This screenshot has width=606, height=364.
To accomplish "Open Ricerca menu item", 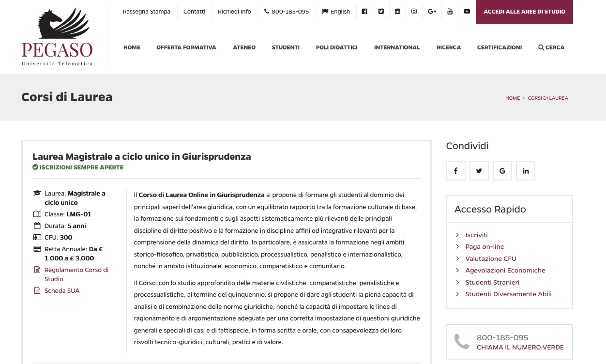I will coord(449,47).
